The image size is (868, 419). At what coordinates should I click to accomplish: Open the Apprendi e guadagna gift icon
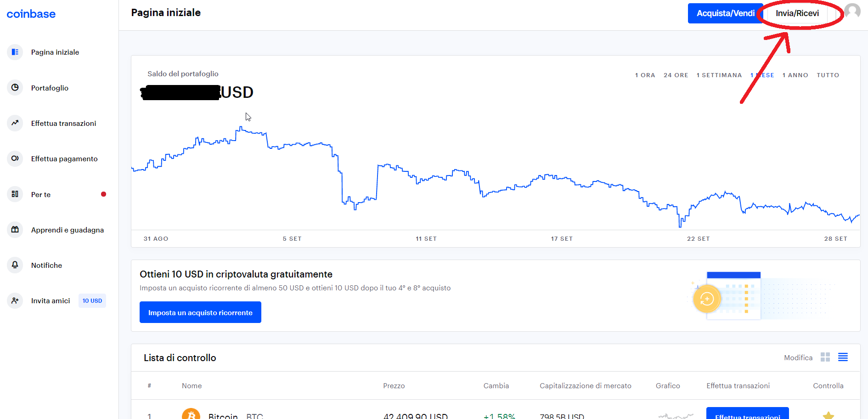coord(15,229)
